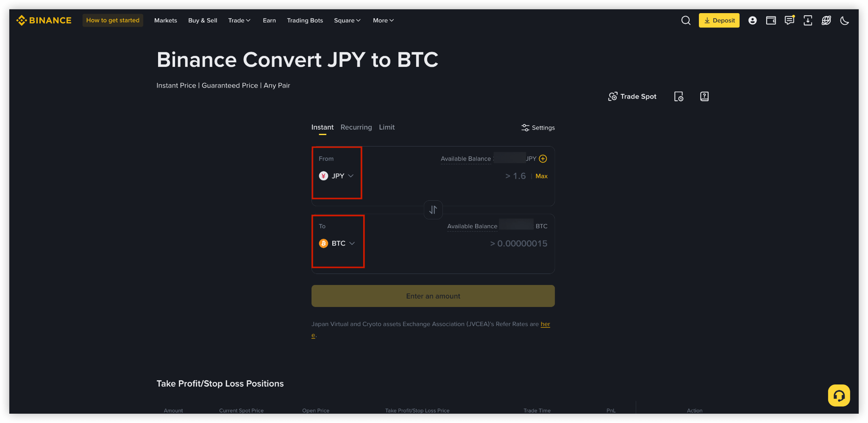
Task: Open the wallet icon in header
Action: click(x=771, y=20)
